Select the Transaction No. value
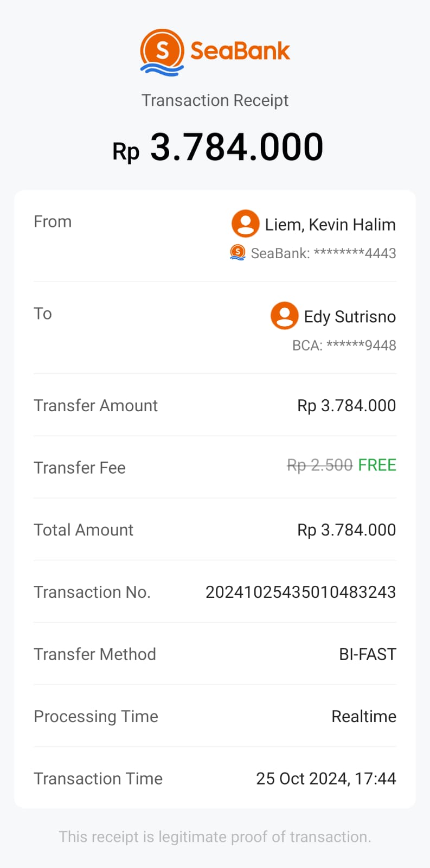The width and height of the screenshot is (430, 868). (x=300, y=592)
